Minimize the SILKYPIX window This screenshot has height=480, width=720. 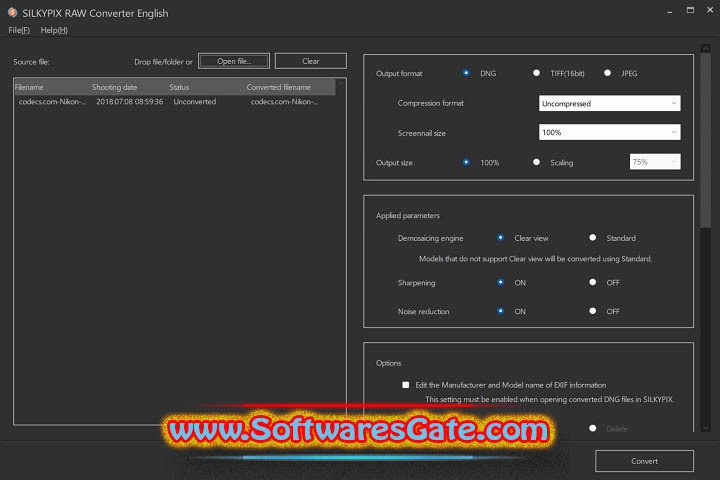pyautogui.click(x=669, y=11)
